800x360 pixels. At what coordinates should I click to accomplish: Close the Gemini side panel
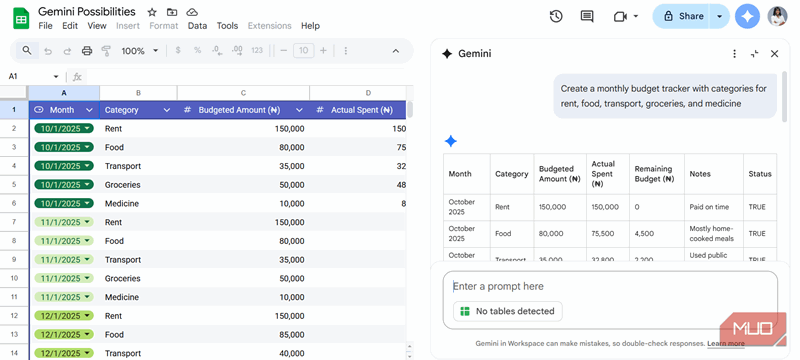(x=774, y=54)
